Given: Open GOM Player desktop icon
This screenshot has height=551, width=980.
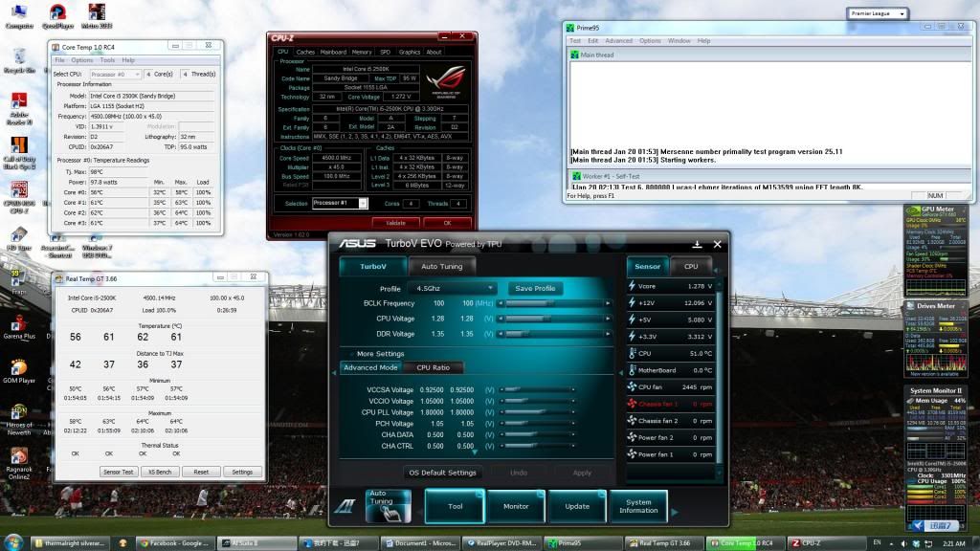Looking at the screenshot, I should pos(19,368).
